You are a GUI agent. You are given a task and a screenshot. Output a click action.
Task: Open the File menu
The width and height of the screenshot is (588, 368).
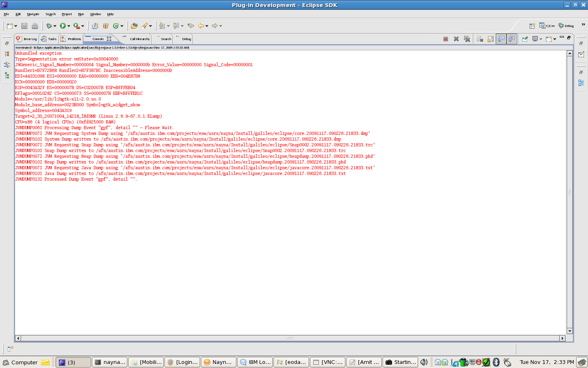pyautogui.click(x=6, y=14)
